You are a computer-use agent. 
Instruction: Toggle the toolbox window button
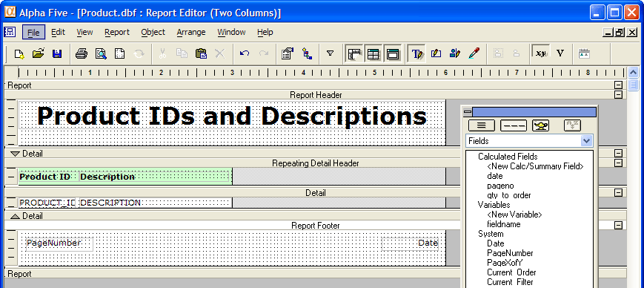[393, 54]
